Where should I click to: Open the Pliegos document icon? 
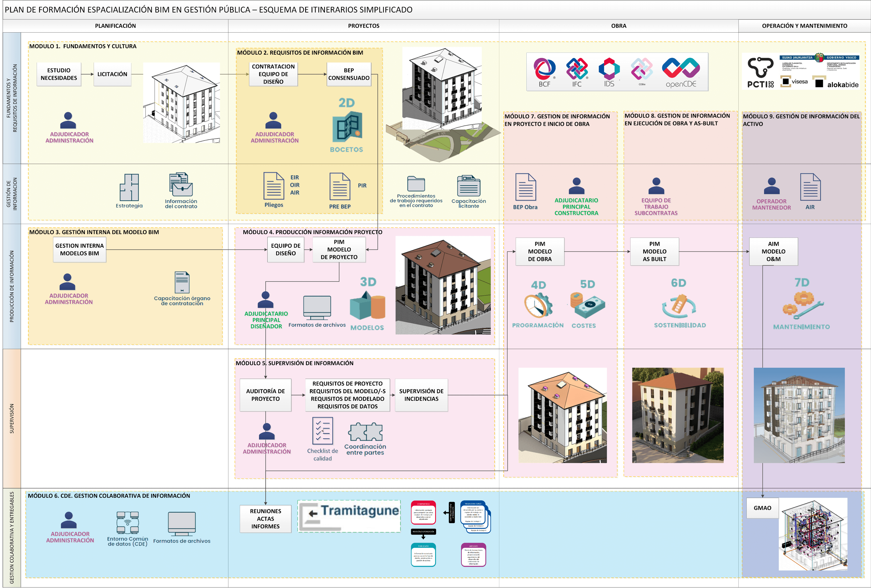pos(274,186)
